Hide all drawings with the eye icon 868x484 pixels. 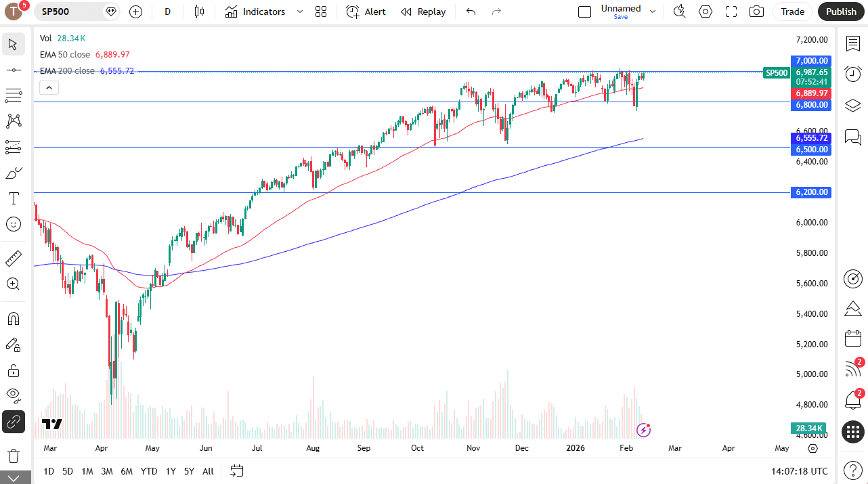(x=13, y=395)
